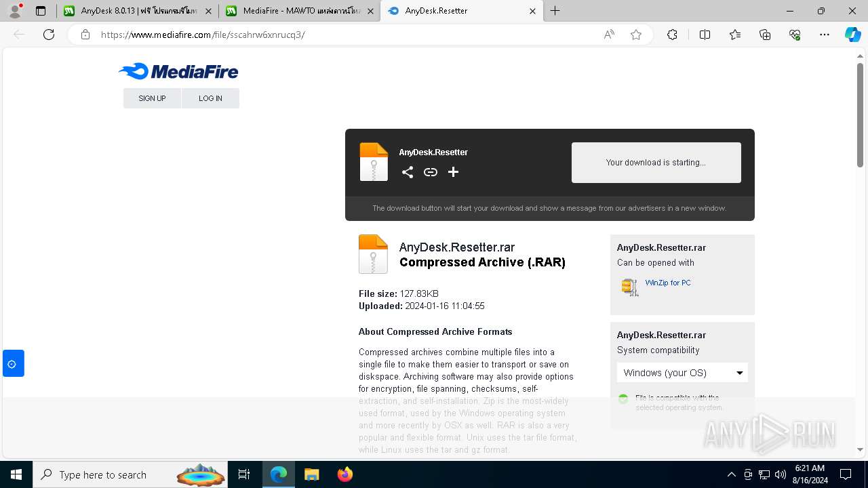Close the AnyDesk.Resetter tab

click(532, 11)
